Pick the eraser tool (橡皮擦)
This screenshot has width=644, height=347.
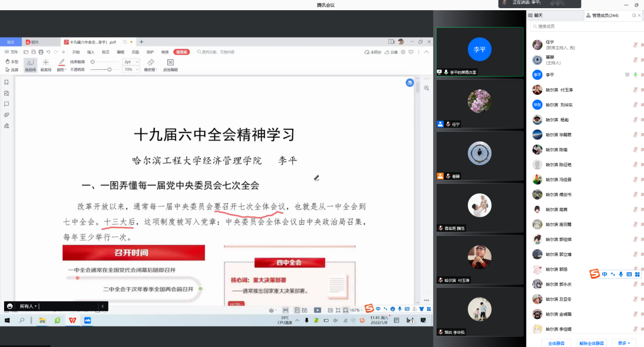[x=150, y=65]
